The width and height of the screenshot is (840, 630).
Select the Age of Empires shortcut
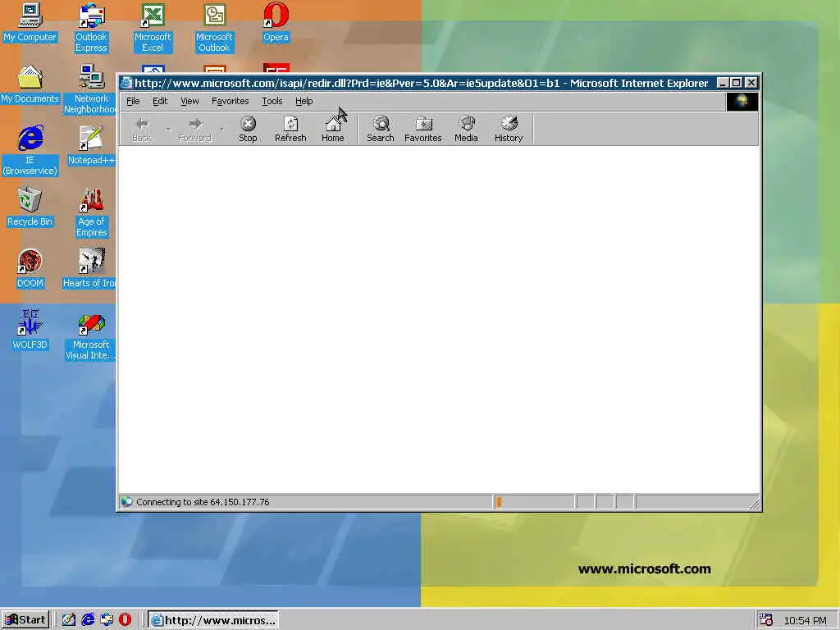point(91,212)
